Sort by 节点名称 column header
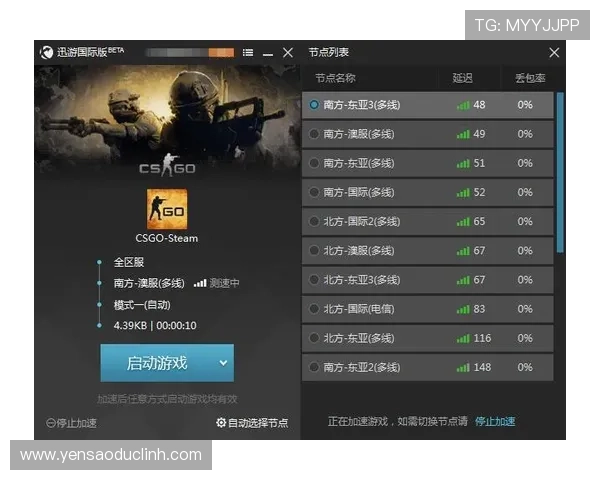600x480 pixels. [335, 78]
